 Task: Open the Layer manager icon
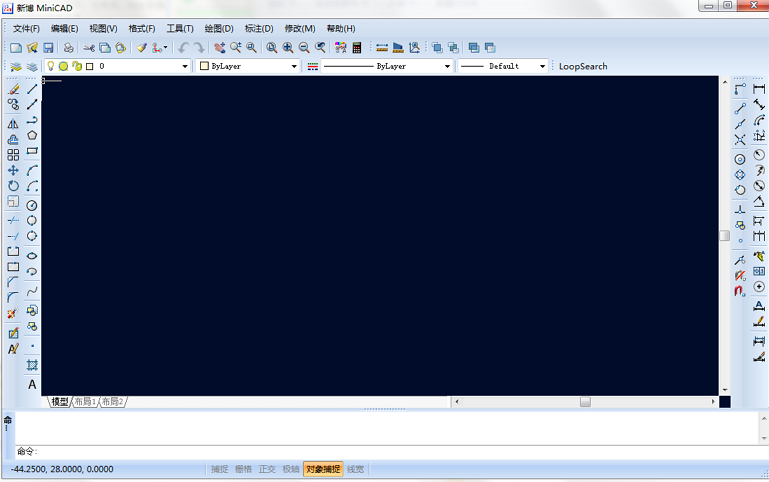pos(16,66)
